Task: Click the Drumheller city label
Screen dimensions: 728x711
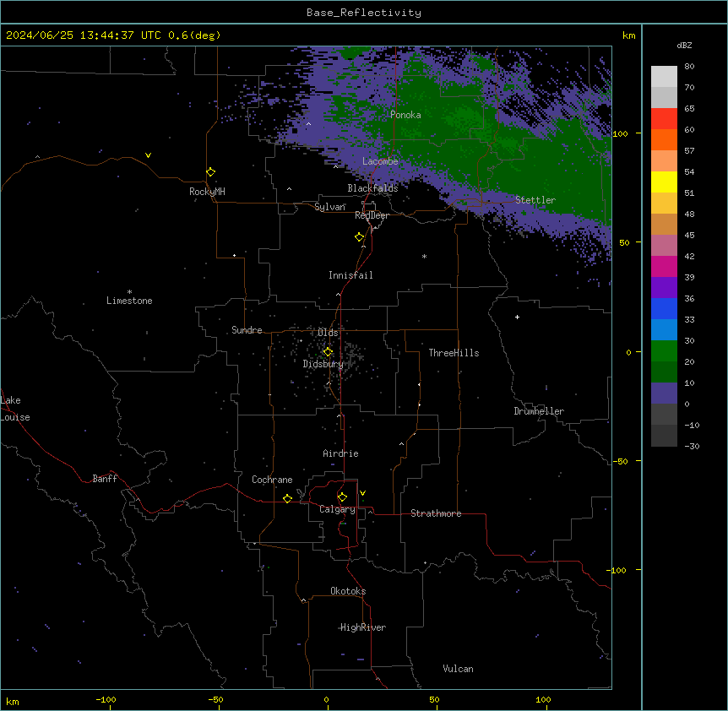Action: click(539, 411)
